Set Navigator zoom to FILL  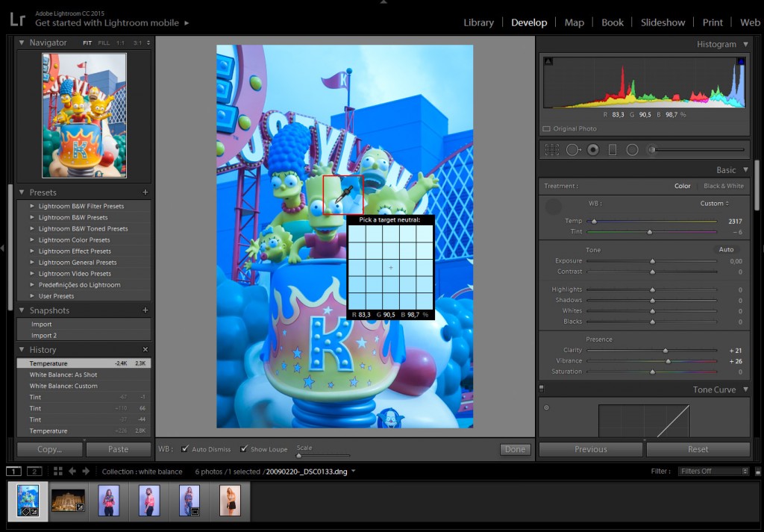pos(104,43)
